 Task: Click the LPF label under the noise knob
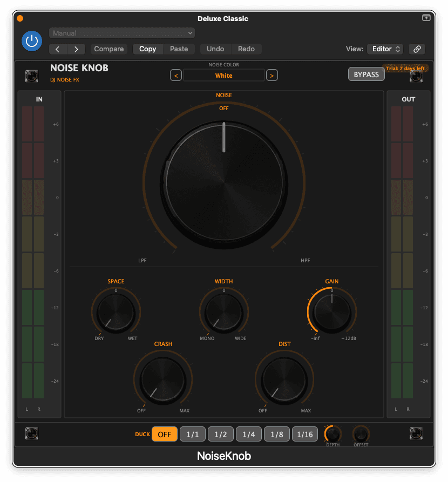(142, 260)
